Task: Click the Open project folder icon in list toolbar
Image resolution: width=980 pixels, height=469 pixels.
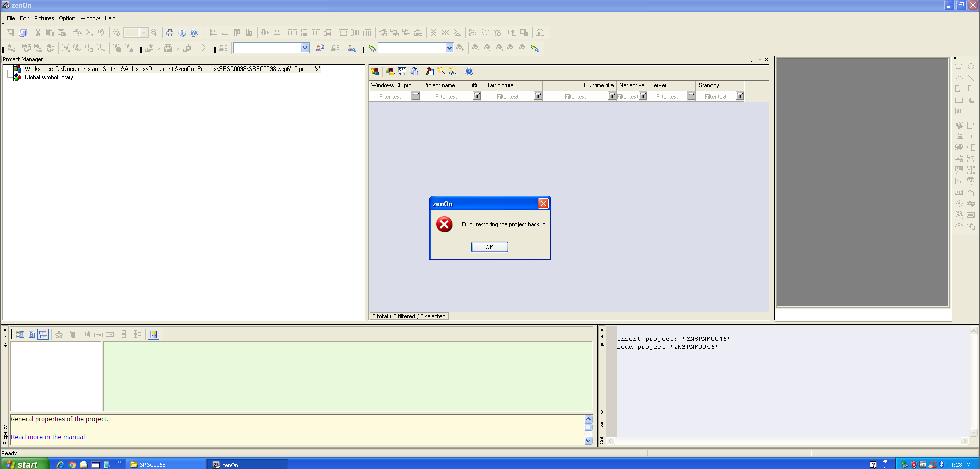Action: click(390, 72)
